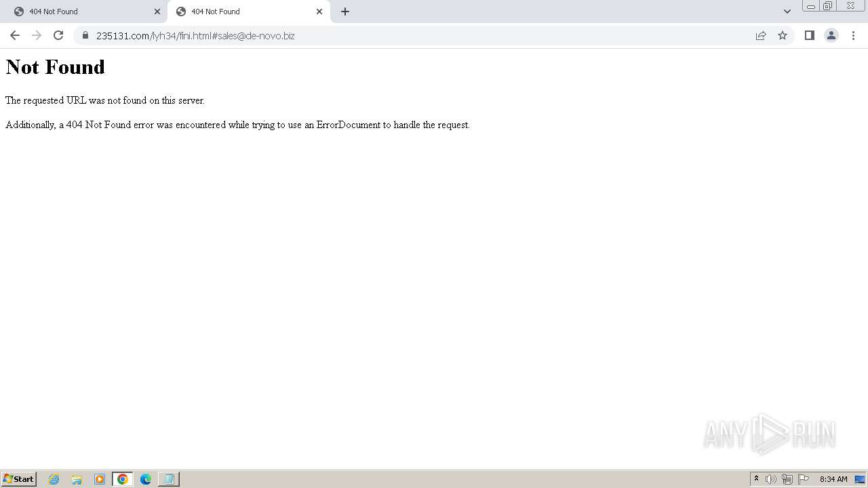Minimize the Chrome window

tap(810, 6)
